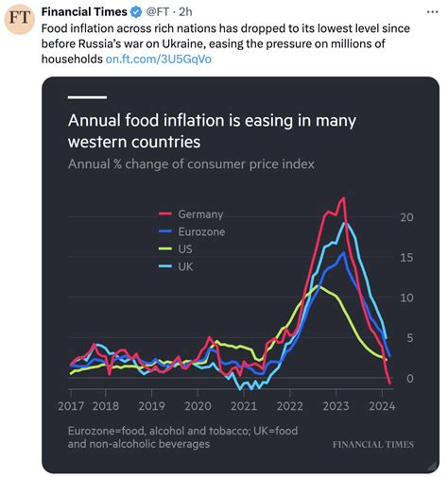Open the on.ft.com/3U5GqVo article link
Viewport: 448px width, 477px height.
pos(159,59)
